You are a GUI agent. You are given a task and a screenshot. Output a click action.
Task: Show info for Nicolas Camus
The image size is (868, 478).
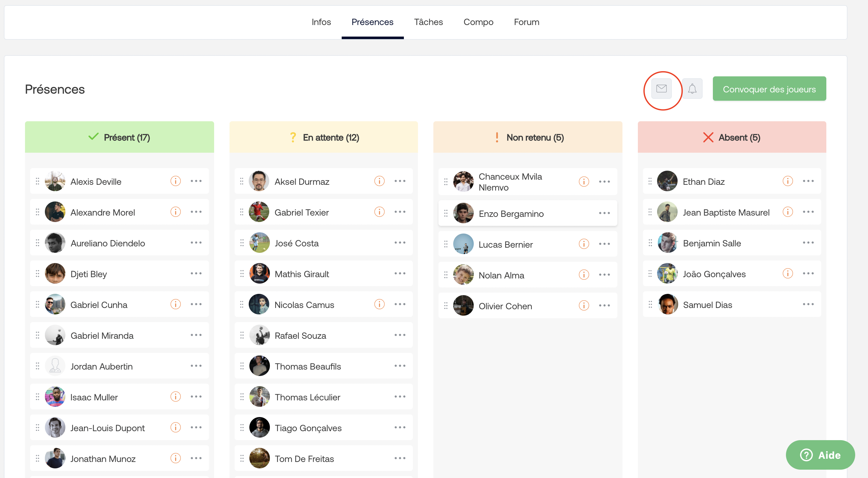pos(380,304)
